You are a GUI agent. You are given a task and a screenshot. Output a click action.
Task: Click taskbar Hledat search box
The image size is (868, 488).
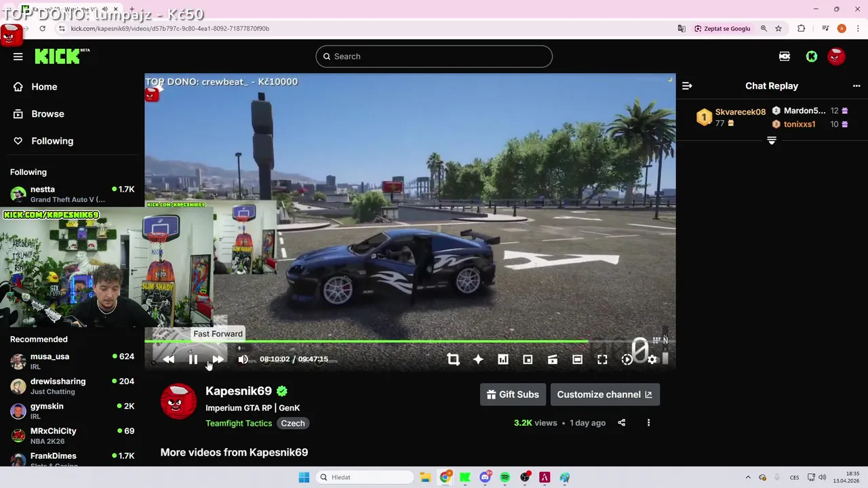coord(365,477)
